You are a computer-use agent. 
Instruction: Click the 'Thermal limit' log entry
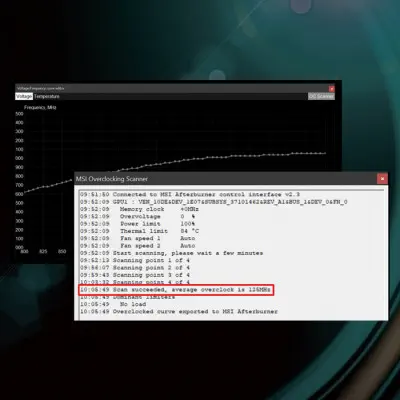tap(140, 231)
